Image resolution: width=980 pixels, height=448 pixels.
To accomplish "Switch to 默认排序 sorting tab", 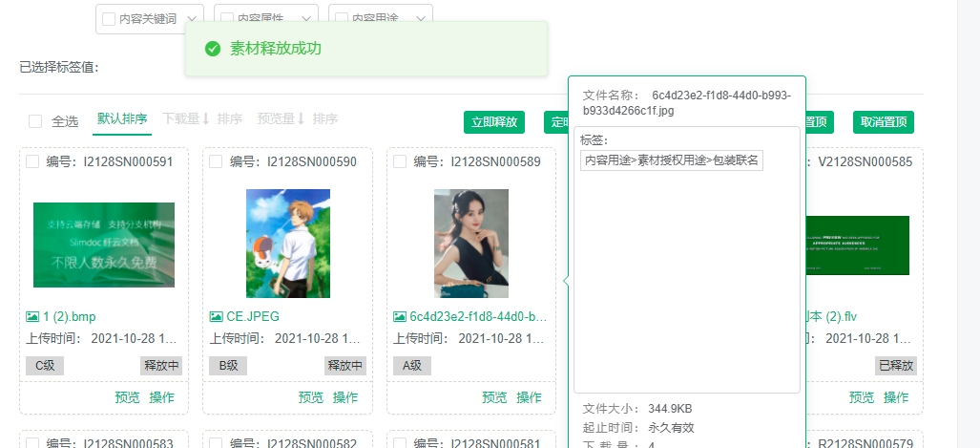I will coord(122,118).
